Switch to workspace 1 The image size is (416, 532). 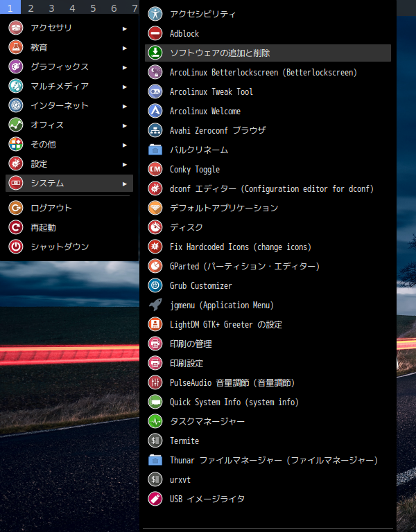click(x=10, y=8)
